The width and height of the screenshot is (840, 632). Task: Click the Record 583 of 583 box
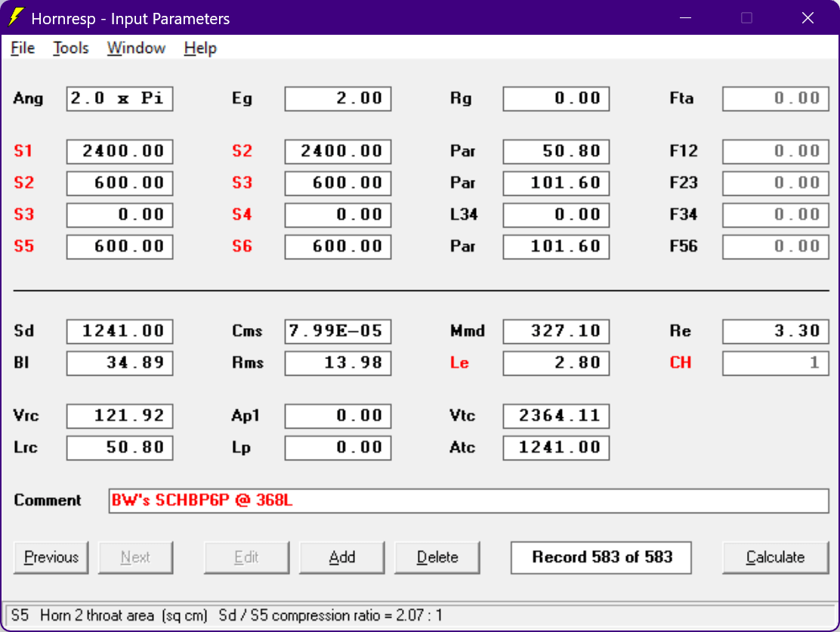point(601,557)
